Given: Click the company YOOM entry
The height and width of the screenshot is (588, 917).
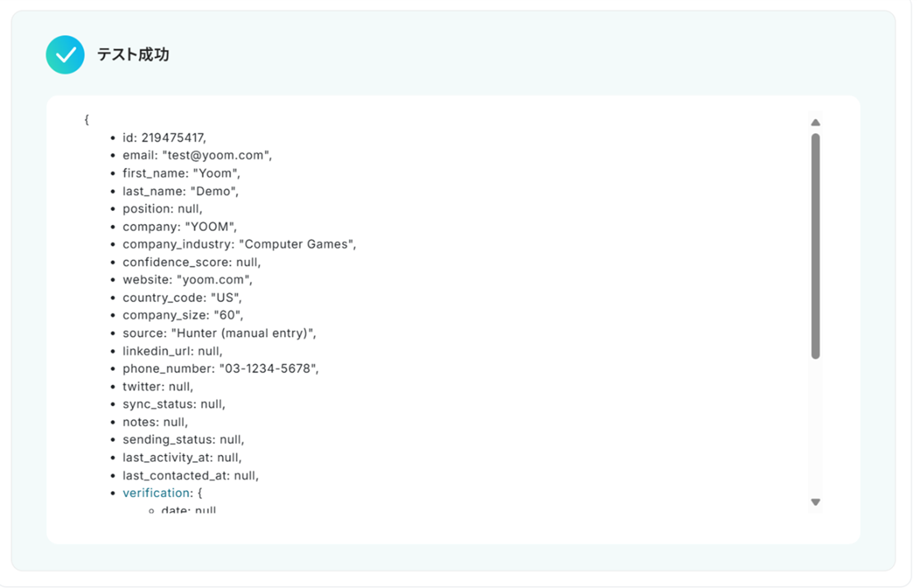Looking at the screenshot, I should point(180,227).
